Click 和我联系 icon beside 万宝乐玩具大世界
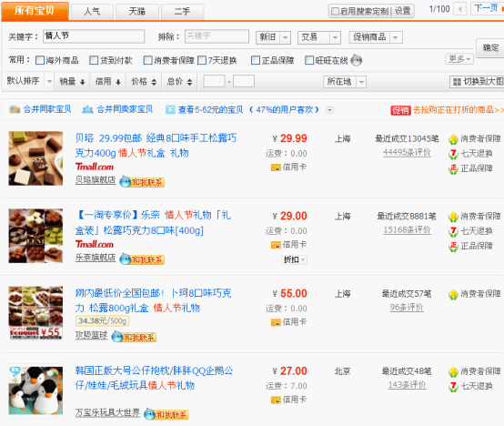Screen dimensions: 504x426 click(166, 414)
